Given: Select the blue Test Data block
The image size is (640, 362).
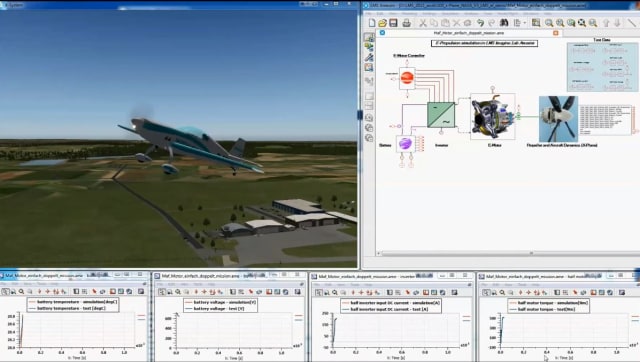Looking at the screenshot, I should [x=602, y=67].
